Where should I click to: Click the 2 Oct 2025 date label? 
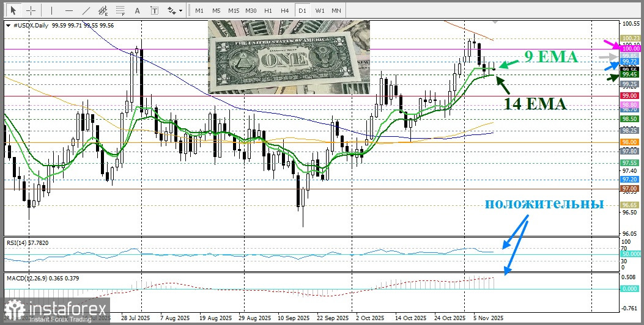click(x=370, y=318)
